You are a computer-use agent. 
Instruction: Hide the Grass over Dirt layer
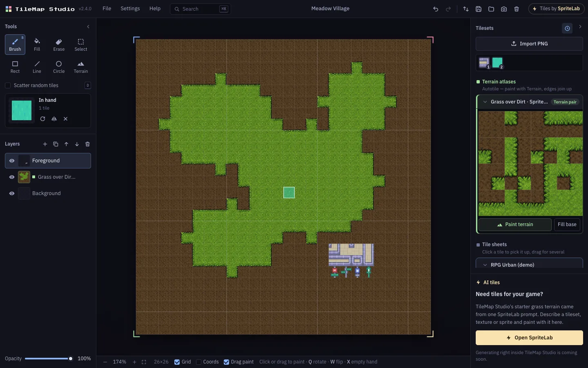[x=12, y=177]
